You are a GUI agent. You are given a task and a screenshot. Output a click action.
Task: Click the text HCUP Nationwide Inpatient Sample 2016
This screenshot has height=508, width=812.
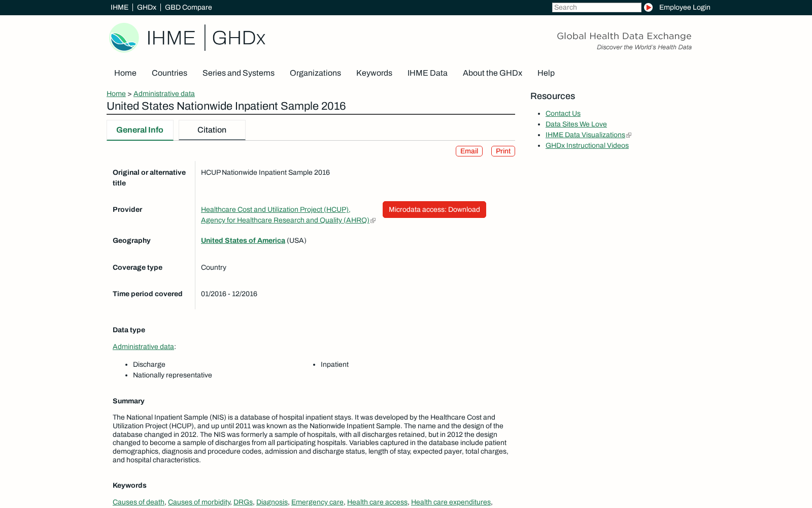pyautogui.click(x=265, y=172)
